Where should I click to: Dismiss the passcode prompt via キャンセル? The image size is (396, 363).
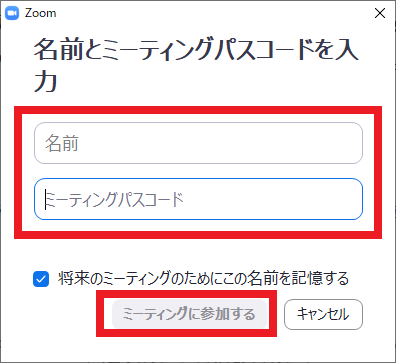click(x=323, y=314)
